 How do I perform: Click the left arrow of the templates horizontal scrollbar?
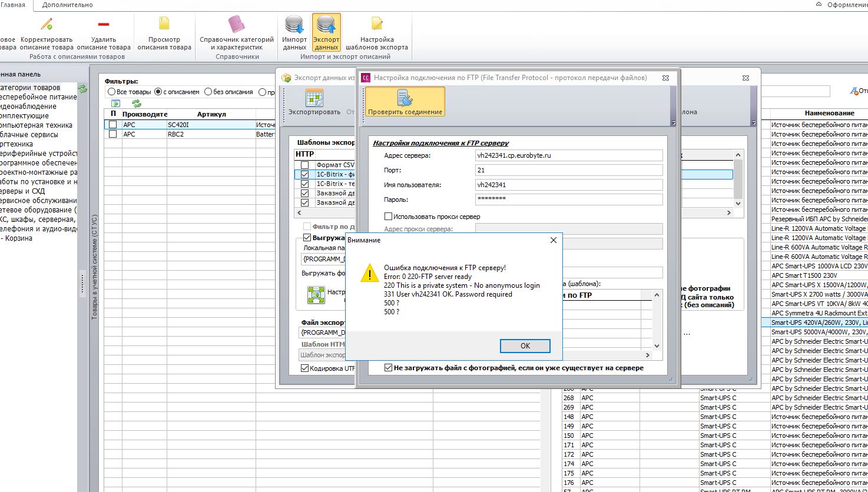299,212
